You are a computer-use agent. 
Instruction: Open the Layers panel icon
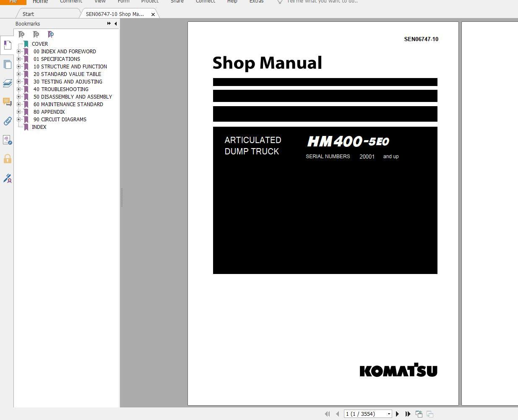pyautogui.click(x=7, y=83)
